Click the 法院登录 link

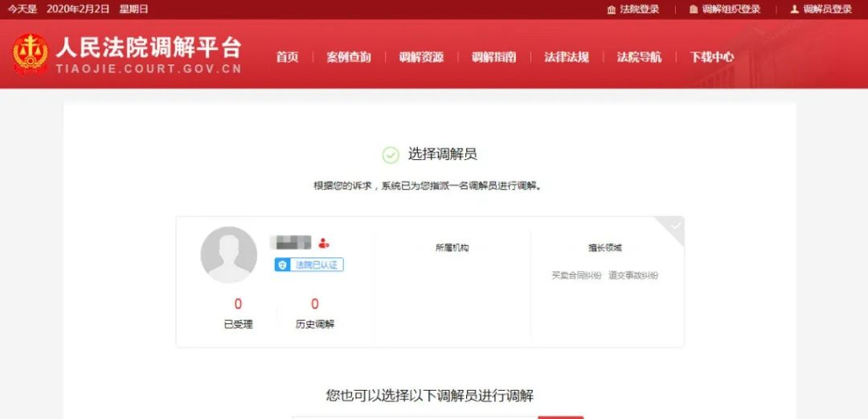pos(640,10)
